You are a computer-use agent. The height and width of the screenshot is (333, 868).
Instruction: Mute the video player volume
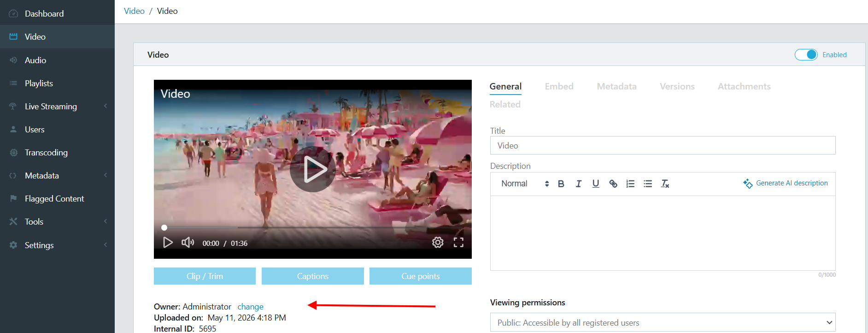(x=188, y=242)
